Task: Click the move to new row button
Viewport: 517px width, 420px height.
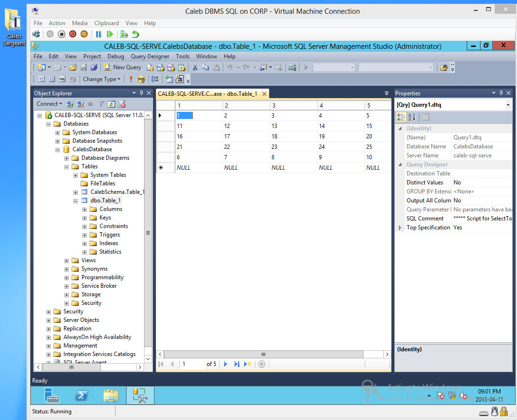Action: coord(248,364)
